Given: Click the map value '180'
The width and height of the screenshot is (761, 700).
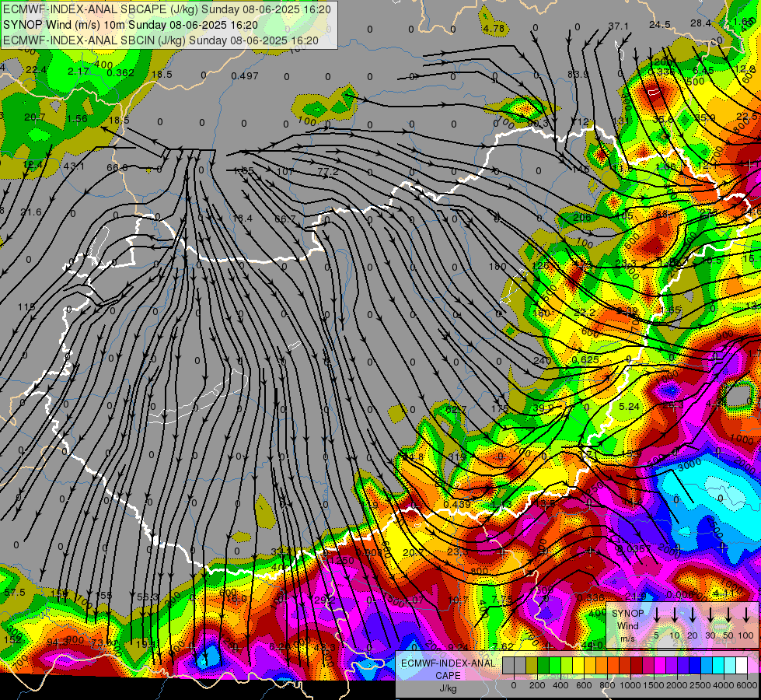Looking at the screenshot, I should (497, 266).
